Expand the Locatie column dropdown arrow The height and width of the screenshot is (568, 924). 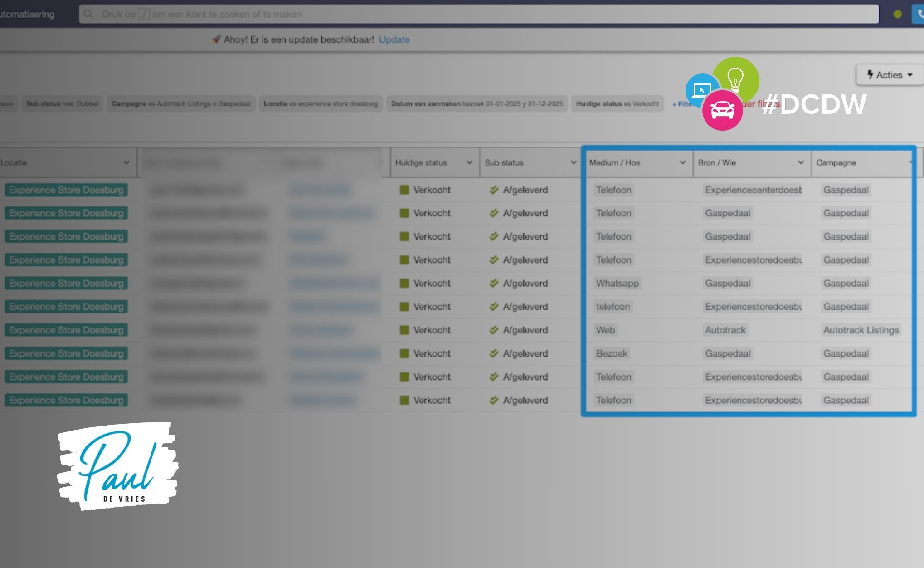click(126, 162)
